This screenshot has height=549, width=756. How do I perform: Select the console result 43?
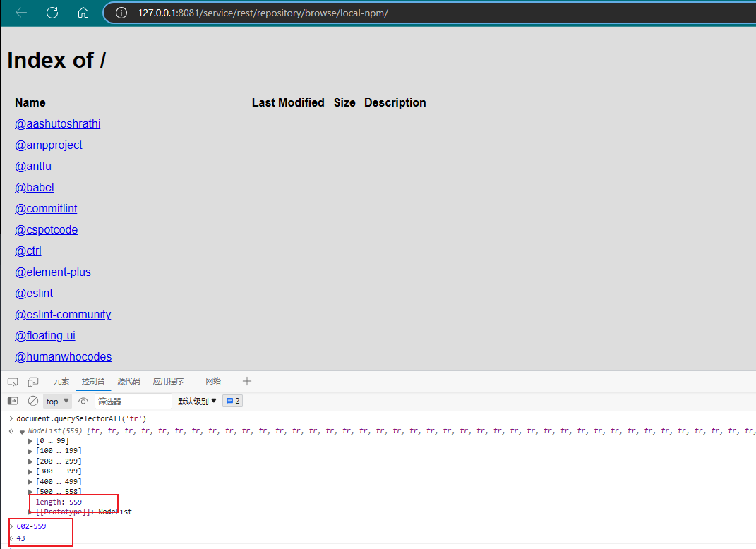pos(20,538)
